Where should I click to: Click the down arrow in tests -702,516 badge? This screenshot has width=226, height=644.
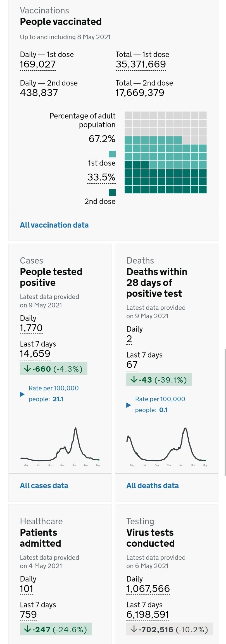point(134,629)
